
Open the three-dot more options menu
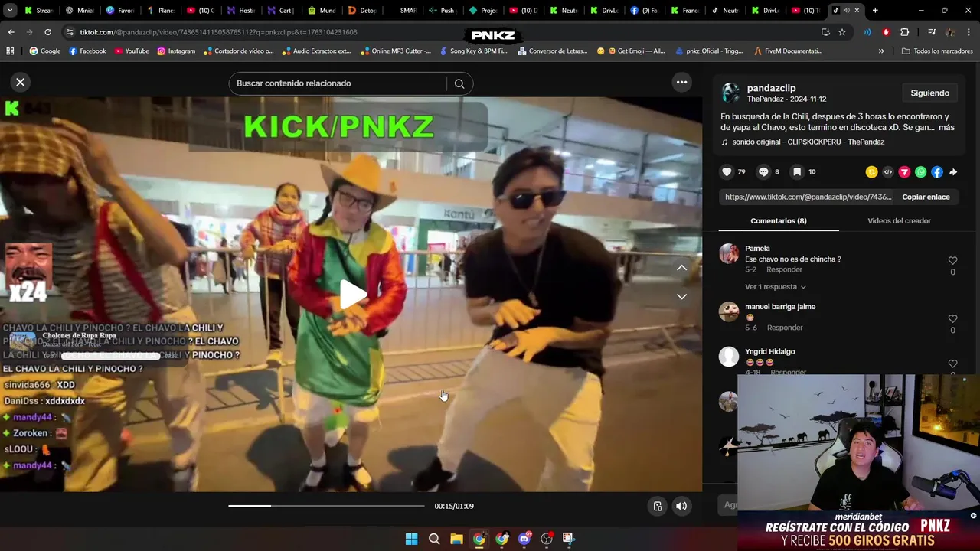[681, 82]
